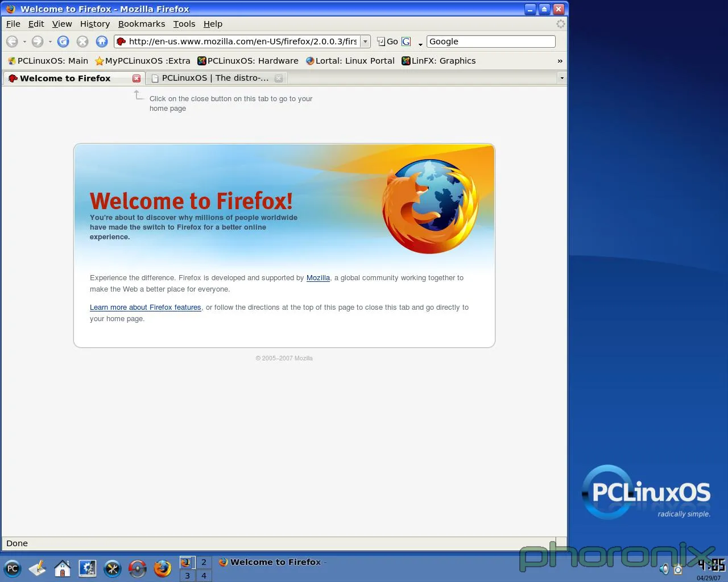Open the PC main menu launcher
This screenshot has height=582, width=728.
(x=12, y=568)
